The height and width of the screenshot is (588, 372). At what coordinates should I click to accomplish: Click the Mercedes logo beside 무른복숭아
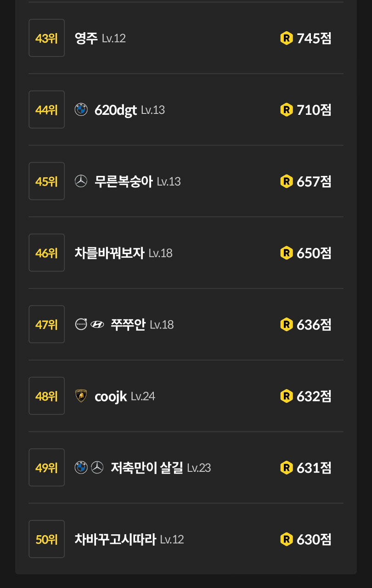81,181
